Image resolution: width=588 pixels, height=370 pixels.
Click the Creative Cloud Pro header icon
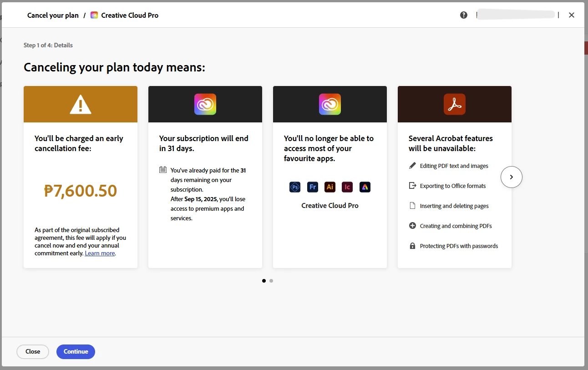click(x=94, y=15)
